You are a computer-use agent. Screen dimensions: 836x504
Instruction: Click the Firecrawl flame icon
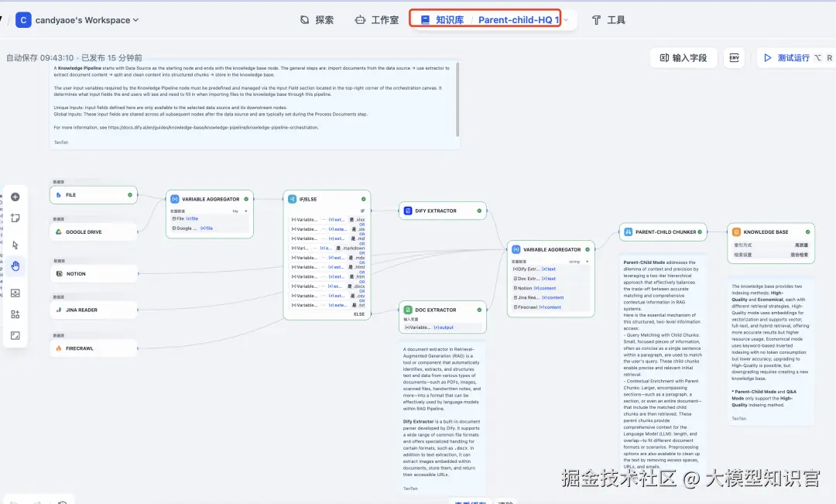[59, 348]
